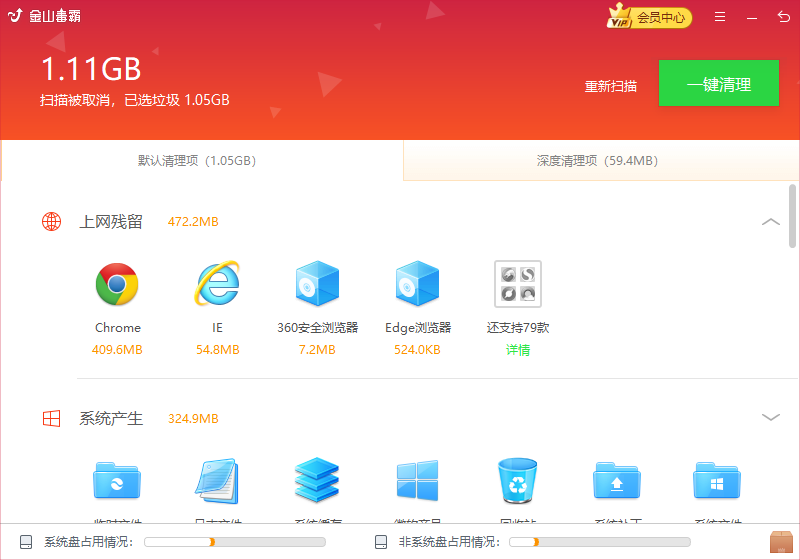Open the package box icon in status bar
Image resolution: width=800 pixels, height=560 pixels.
[x=781, y=542]
